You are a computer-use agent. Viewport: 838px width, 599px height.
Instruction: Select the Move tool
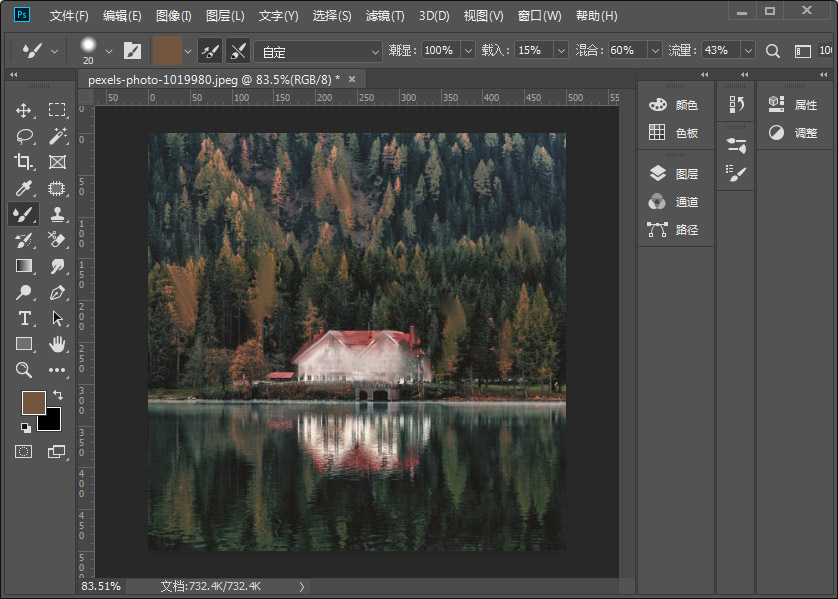coord(24,110)
